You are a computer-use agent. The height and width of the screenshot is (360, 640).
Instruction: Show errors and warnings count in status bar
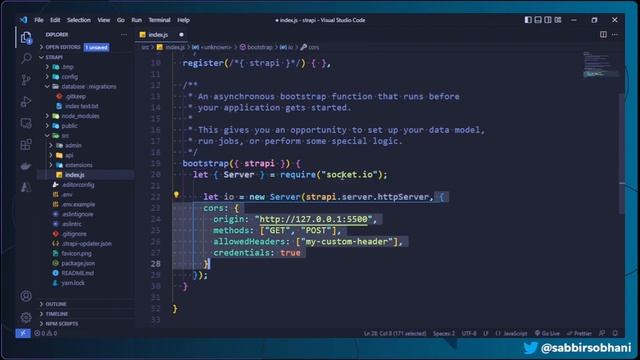point(46,333)
